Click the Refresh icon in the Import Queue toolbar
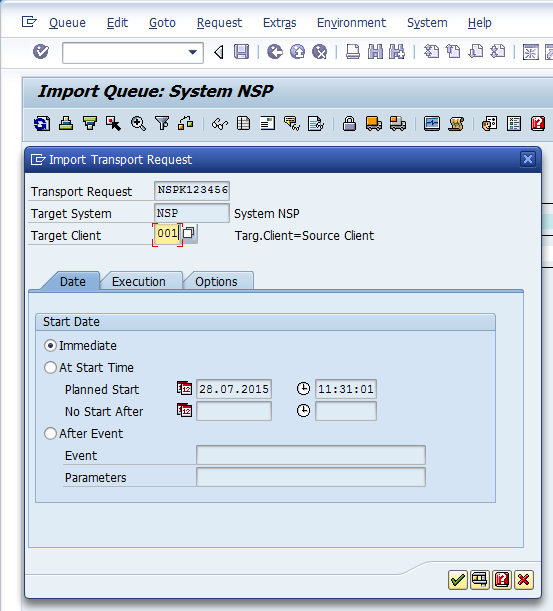 point(42,124)
